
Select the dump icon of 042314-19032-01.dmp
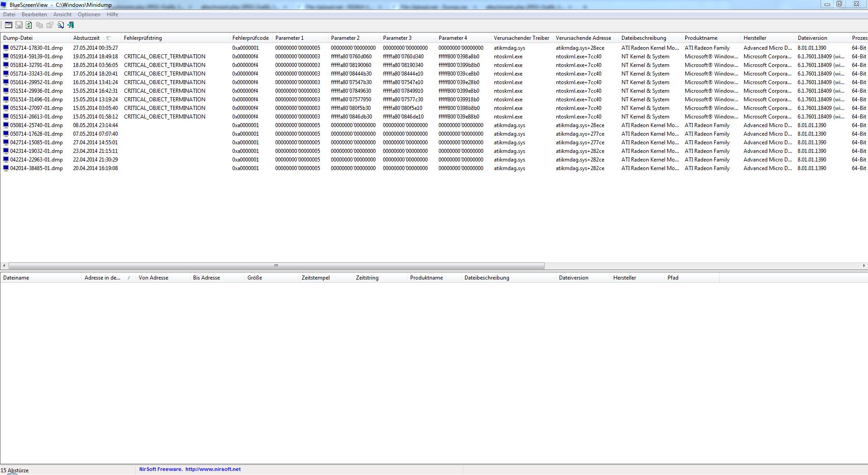pyautogui.click(x=6, y=151)
